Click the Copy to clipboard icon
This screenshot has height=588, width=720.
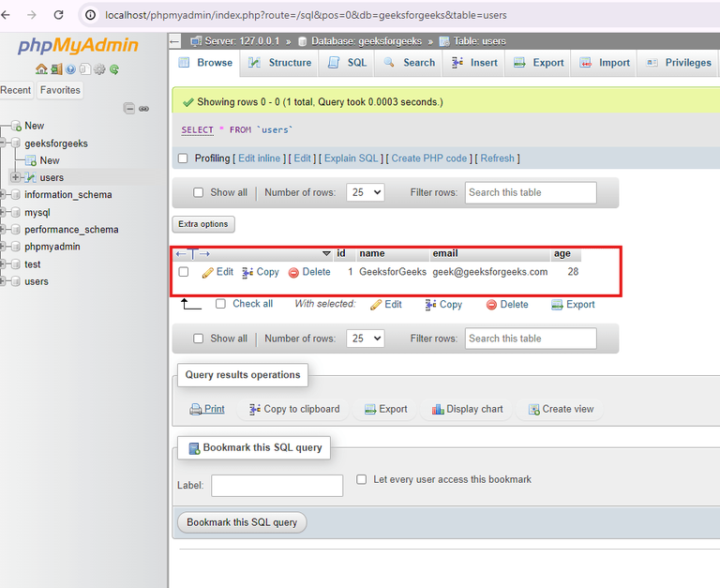coord(255,409)
